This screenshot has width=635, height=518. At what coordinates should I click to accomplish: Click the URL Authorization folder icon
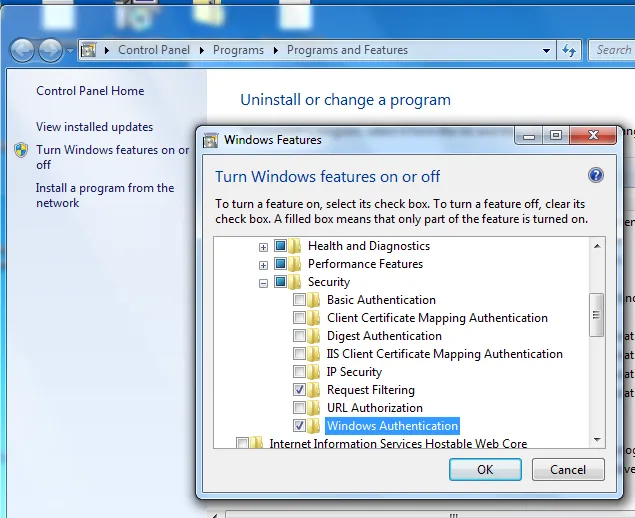click(x=313, y=408)
